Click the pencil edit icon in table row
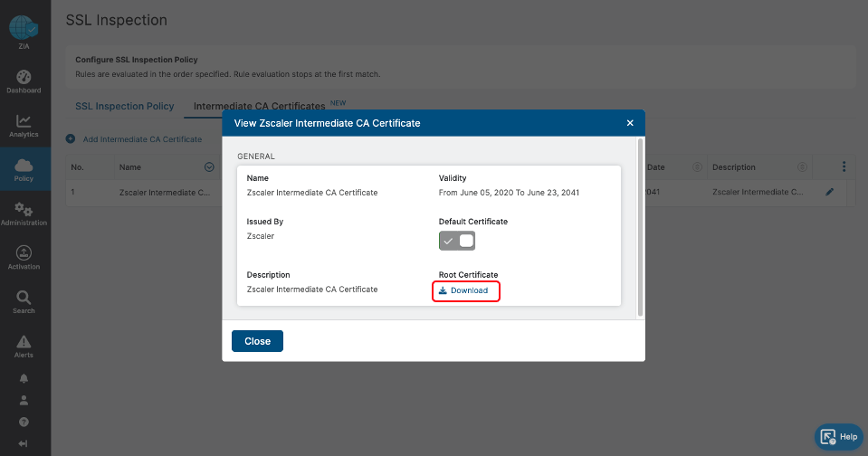 point(830,192)
